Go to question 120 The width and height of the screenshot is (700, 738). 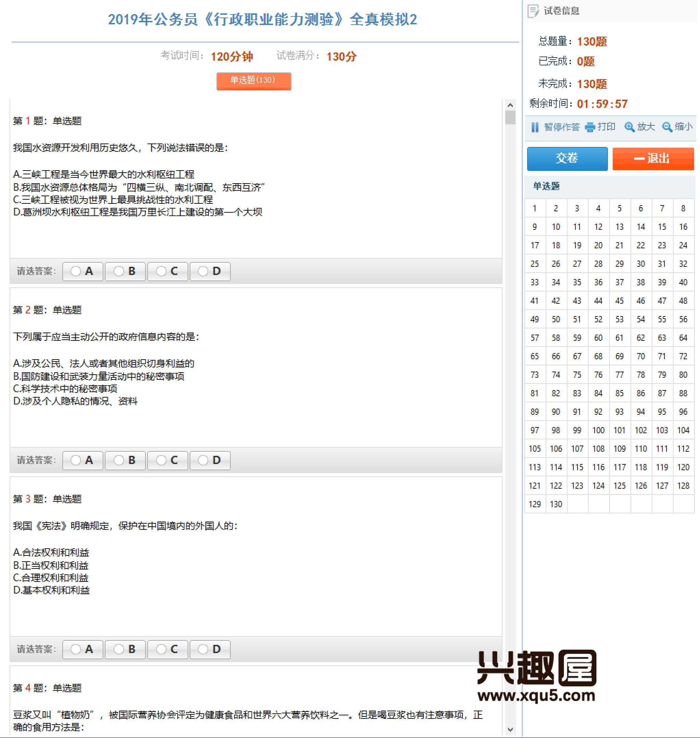tap(683, 467)
